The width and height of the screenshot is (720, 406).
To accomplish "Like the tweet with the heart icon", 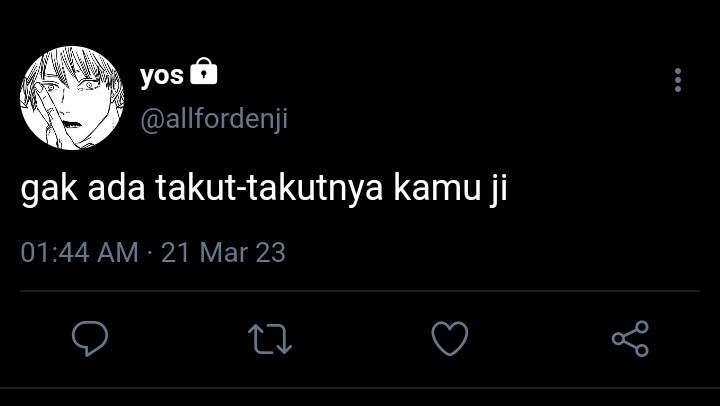I will 450,338.
